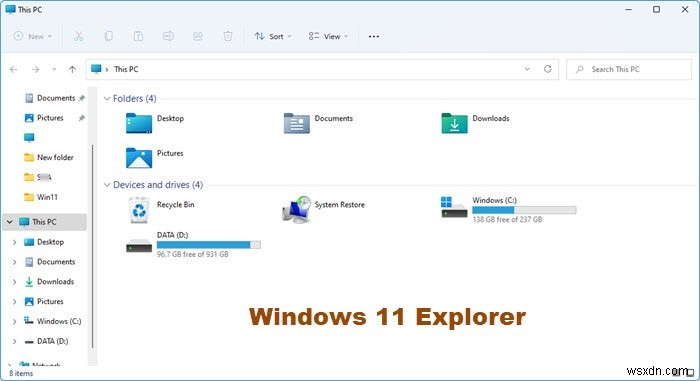Screen dimensions: 700x381
Task: Select Windows (C:) in the sidebar tree
Action: [53, 321]
